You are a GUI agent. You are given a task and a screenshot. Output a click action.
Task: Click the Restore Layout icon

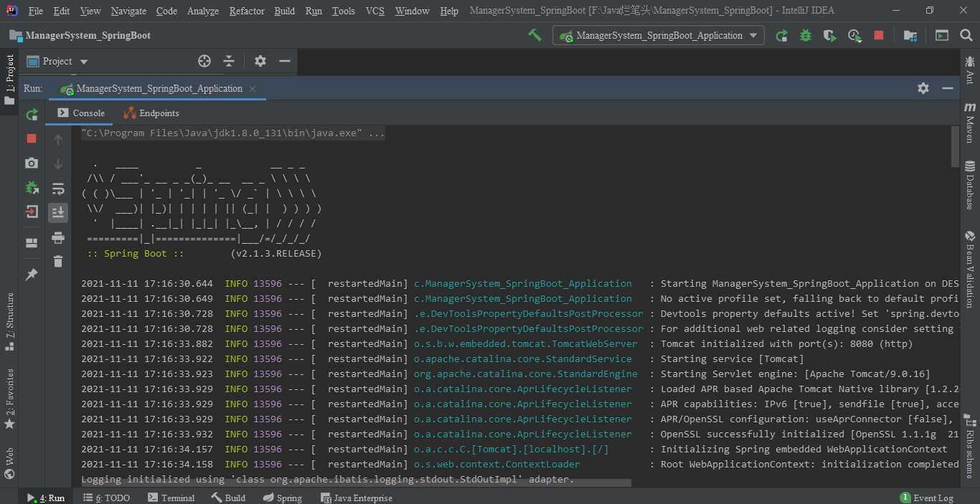32,243
